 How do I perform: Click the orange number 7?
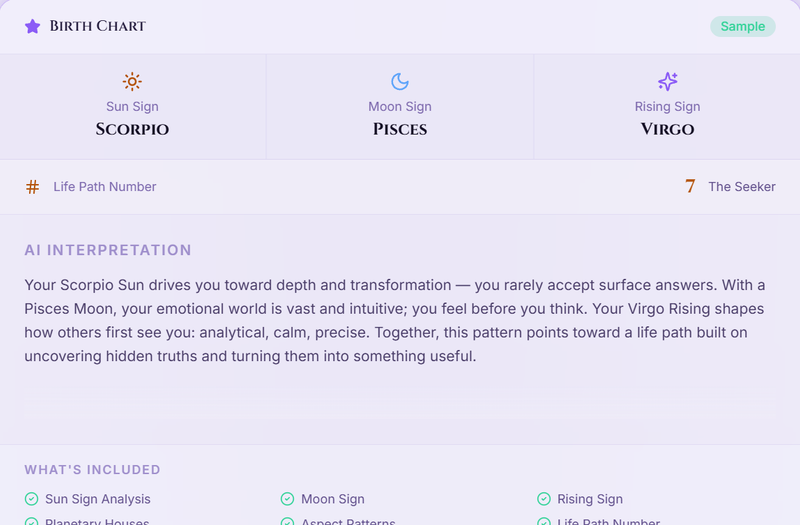pos(690,186)
